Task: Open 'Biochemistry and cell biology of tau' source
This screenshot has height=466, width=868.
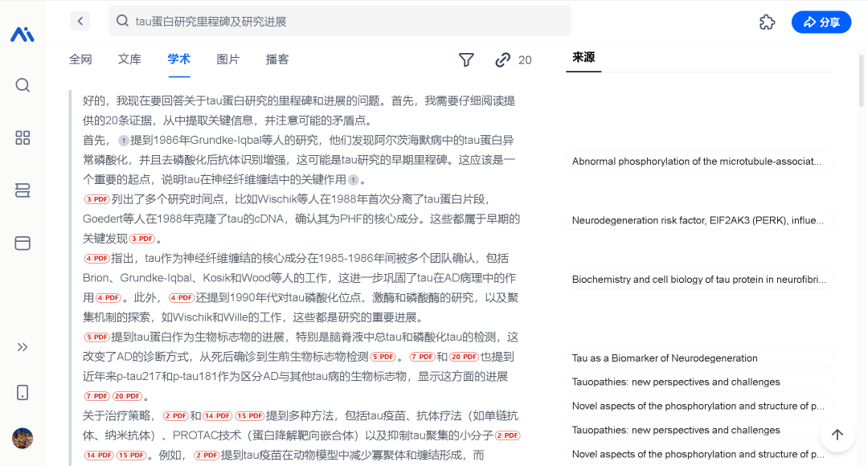Action: pyautogui.click(x=698, y=280)
